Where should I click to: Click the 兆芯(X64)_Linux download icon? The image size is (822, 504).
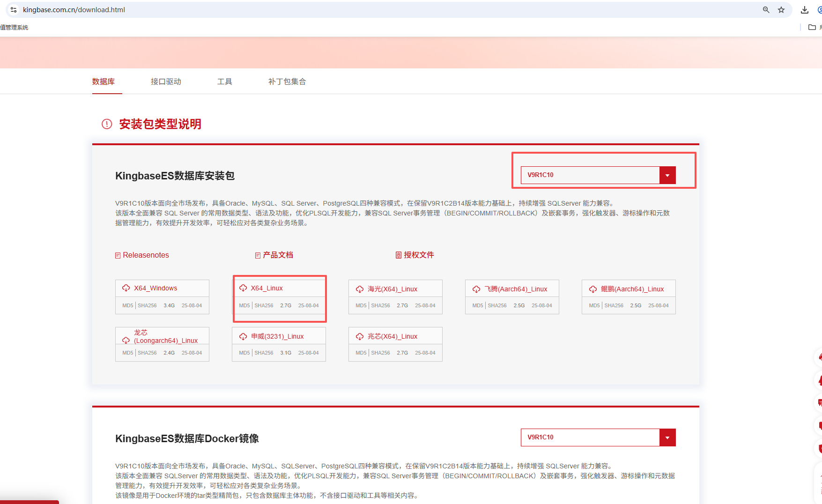[360, 336]
